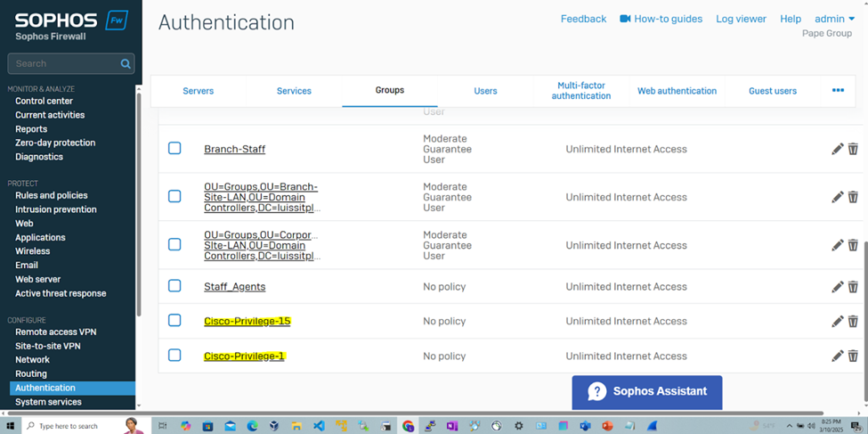
Task: Tick the Cisco-Privilege-15 row checkbox
Action: [x=174, y=320]
